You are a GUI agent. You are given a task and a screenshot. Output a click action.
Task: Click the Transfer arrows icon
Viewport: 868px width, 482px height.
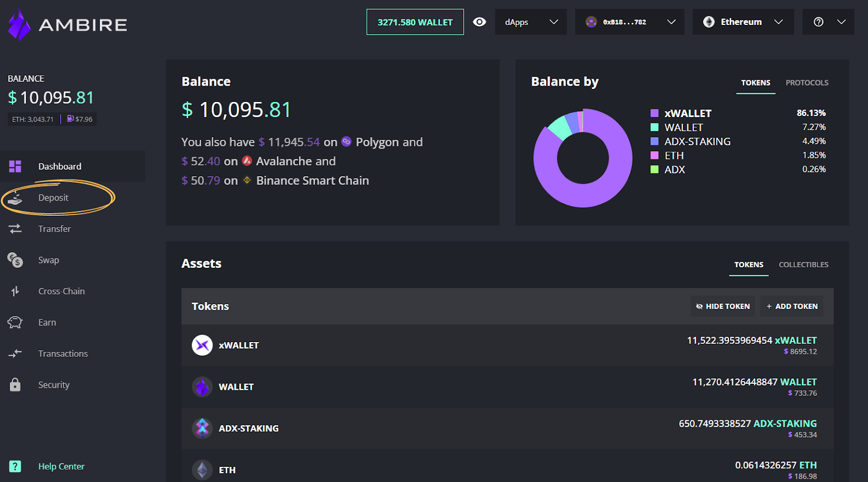pos(15,229)
